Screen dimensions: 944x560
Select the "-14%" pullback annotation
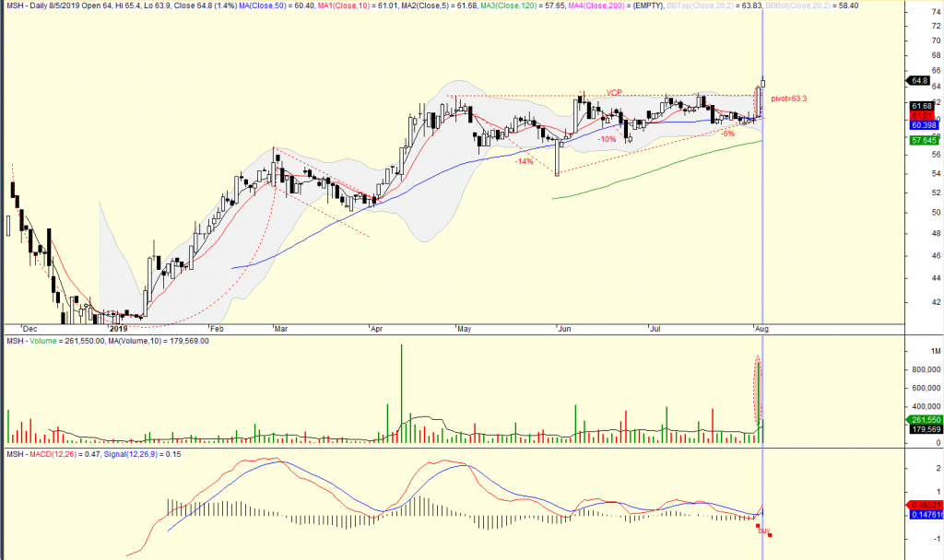[x=524, y=161]
